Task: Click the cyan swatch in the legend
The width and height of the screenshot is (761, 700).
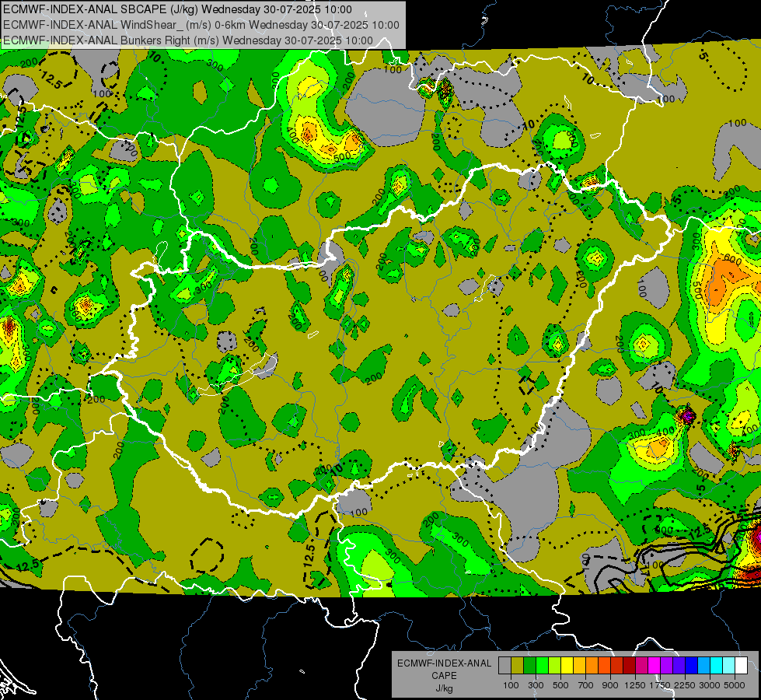Action: tap(717, 666)
